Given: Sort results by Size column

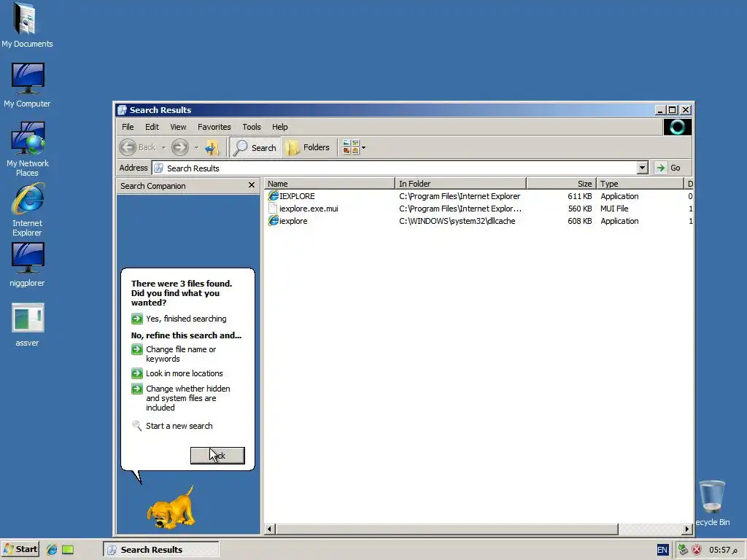Looking at the screenshot, I should pos(561,184).
